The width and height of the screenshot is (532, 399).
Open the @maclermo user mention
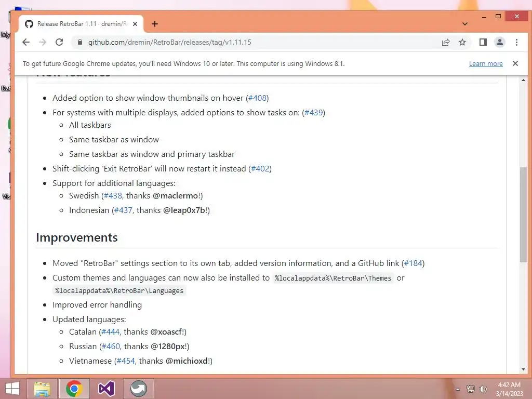[176, 196]
